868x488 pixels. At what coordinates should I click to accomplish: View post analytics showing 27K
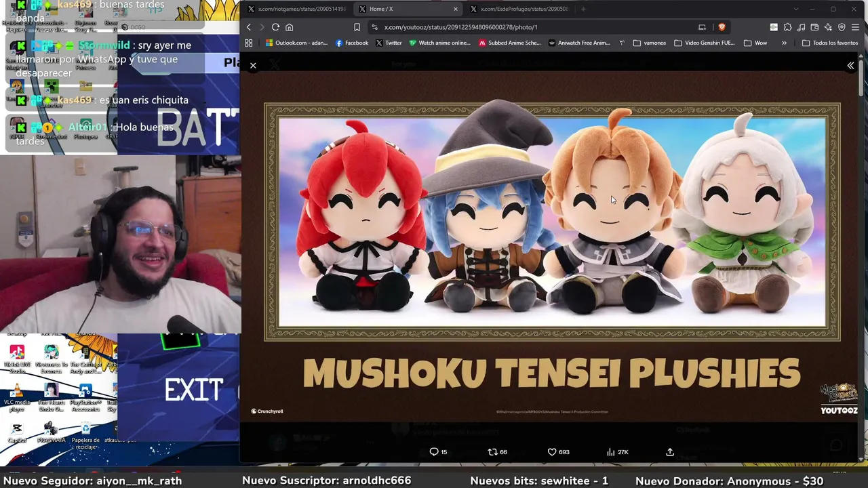[617, 452]
